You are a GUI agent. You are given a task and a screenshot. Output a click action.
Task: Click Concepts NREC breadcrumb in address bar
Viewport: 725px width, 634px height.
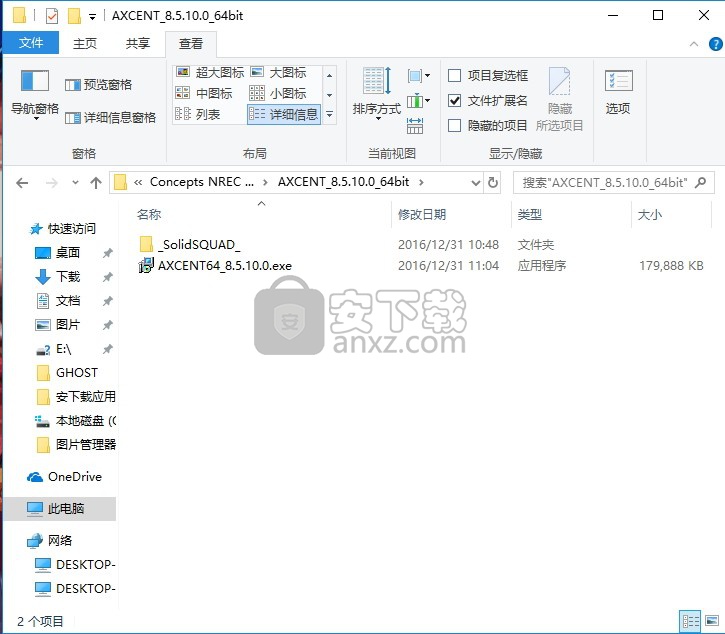pos(202,182)
